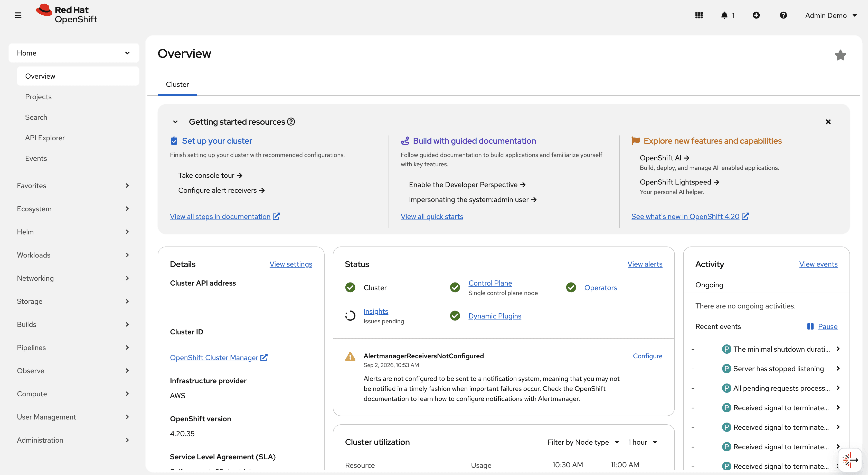Expand the User Management navigation section
The image size is (868, 475).
74,417
